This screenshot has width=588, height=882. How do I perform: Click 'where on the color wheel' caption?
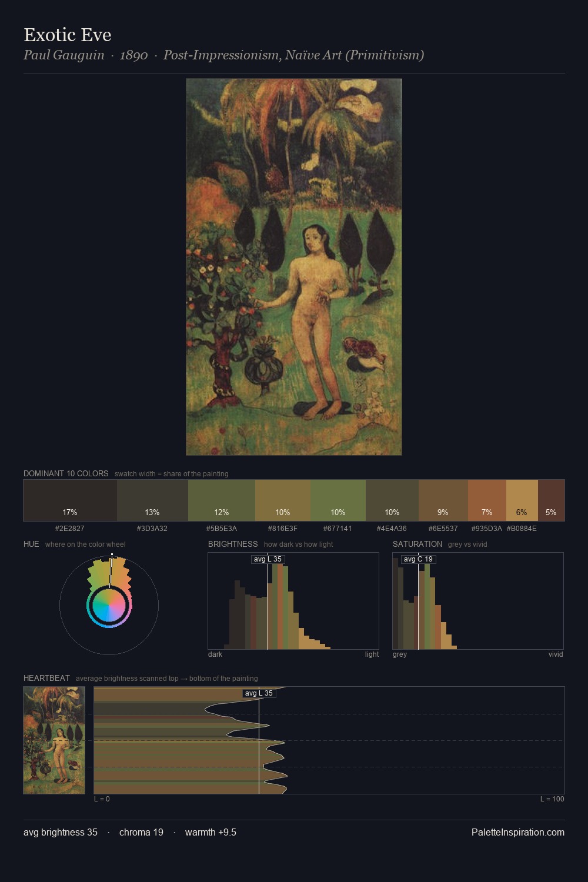click(x=85, y=544)
